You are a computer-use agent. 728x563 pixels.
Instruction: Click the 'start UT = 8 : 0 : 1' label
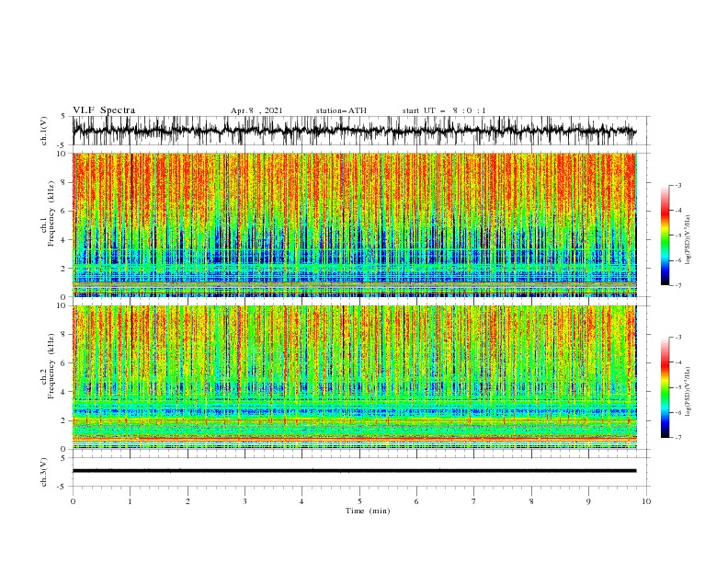[444, 110]
